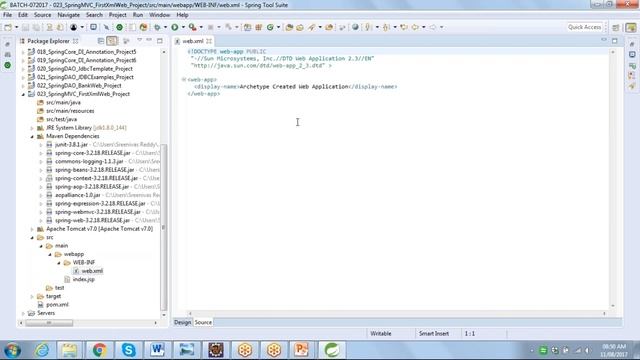Close the web.xml editor tab
640x360 pixels.
coord(209,41)
